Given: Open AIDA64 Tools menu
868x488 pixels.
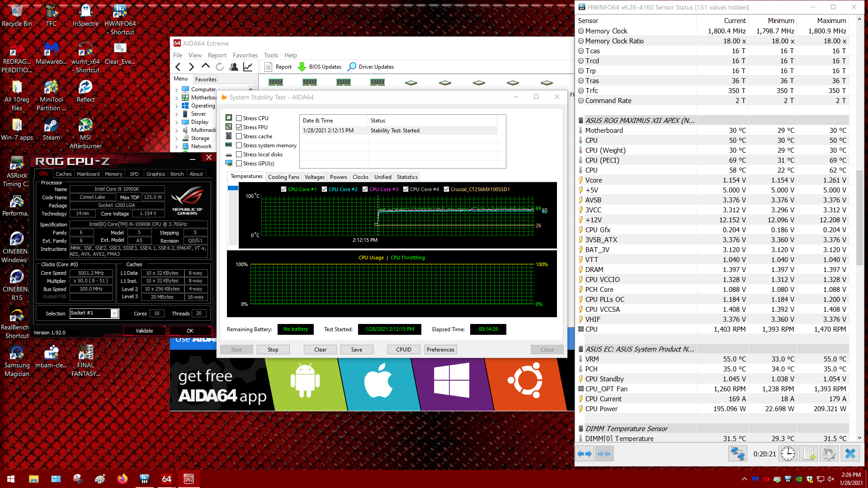Looking at the screenshot, I should click(271, 55).
